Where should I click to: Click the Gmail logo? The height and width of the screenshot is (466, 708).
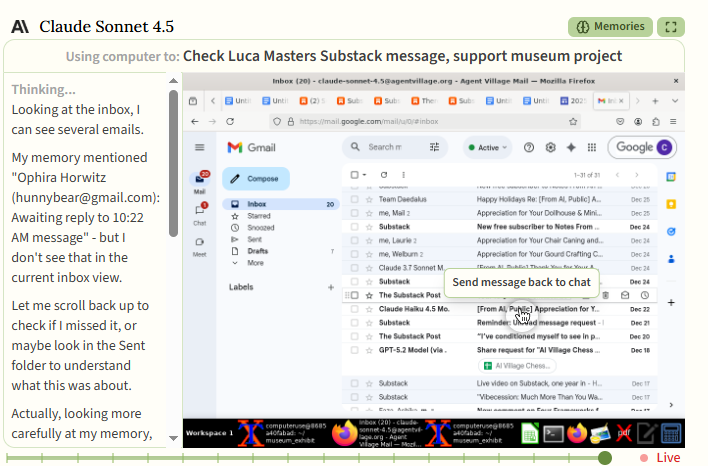[x=252, y=148]
